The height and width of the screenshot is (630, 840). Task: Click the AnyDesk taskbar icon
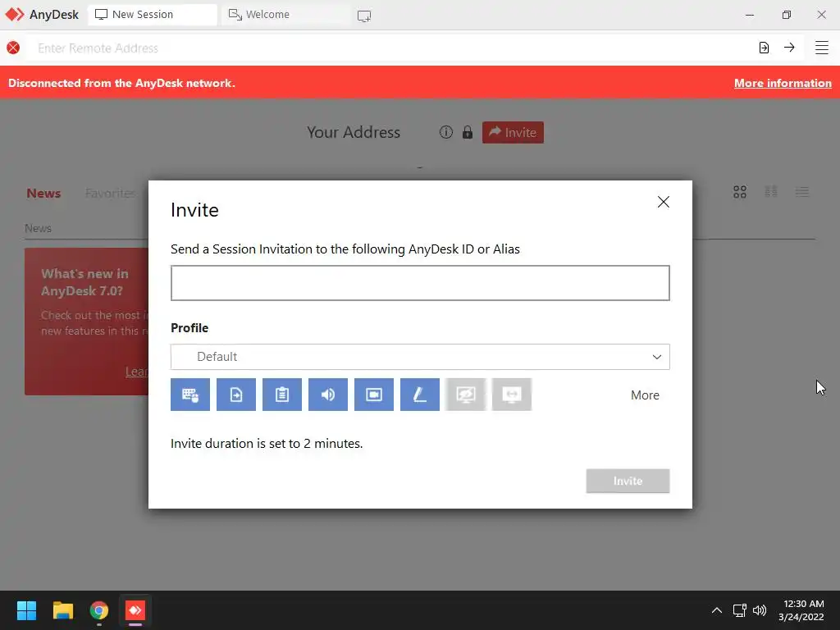tap(135, 610)
